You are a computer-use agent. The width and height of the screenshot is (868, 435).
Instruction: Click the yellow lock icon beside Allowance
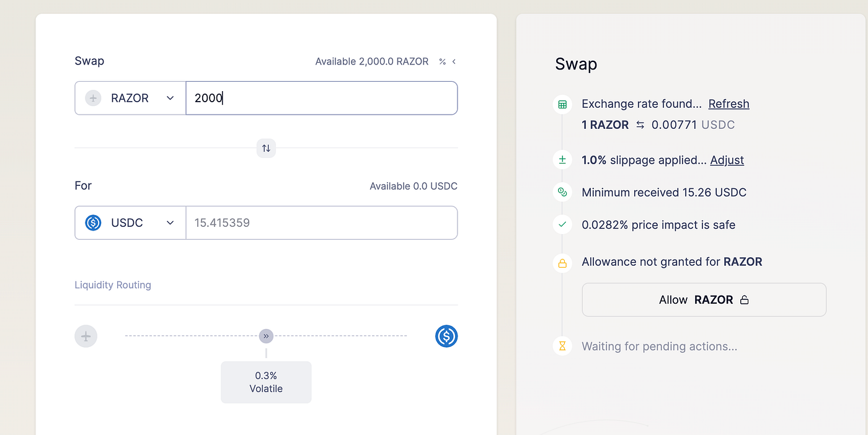click(x=562, y=263)
